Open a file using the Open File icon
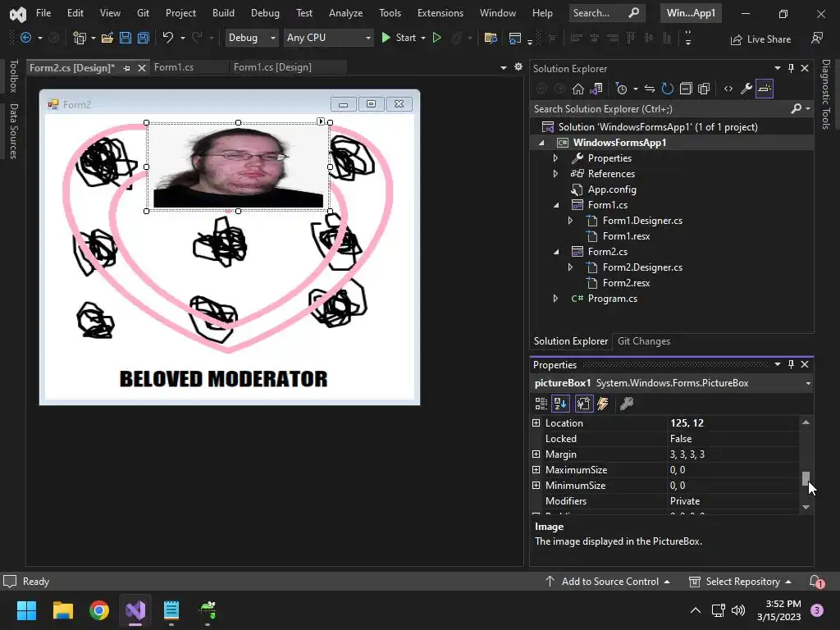Image resolution: width=840 pixels, height=630 pixels. pos(107,38)
